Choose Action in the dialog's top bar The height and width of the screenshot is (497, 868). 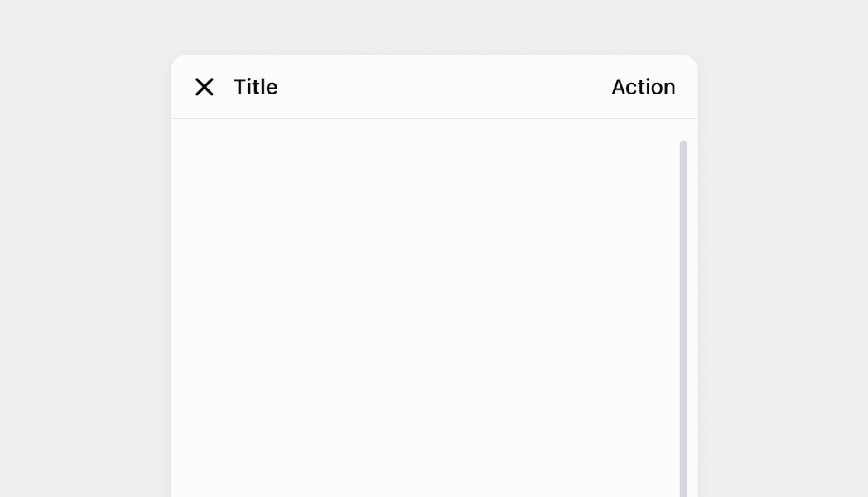coord(643,87)
